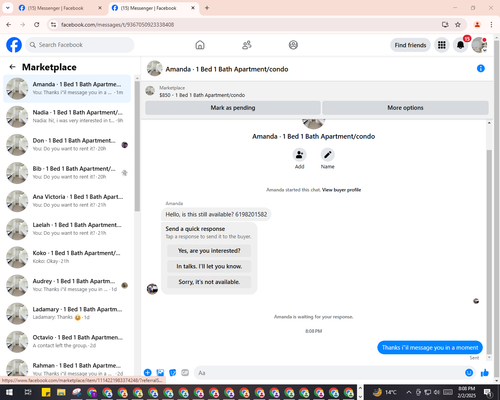
Task: Open the Facebook menu grid icon
Action: pos(442,45)
